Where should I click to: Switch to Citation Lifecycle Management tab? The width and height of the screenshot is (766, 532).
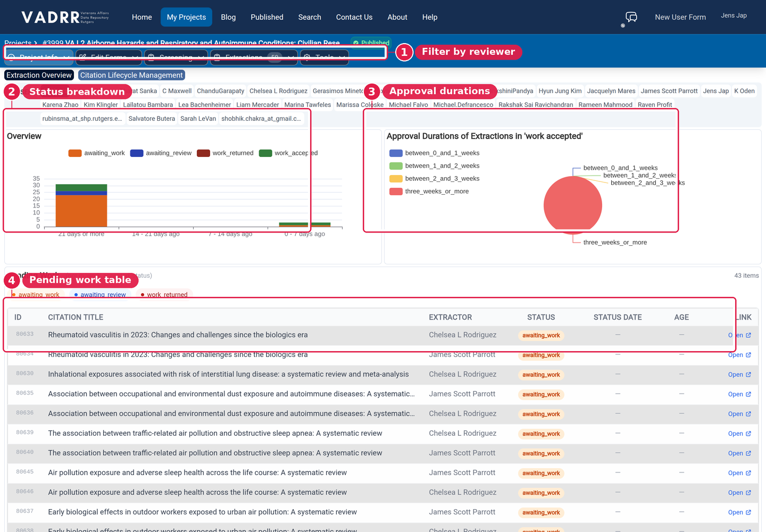coord(131,76)
